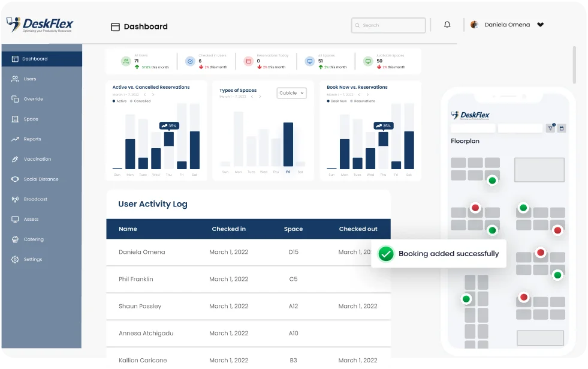Viewport: 588px width, 369px height.
Task: Click the DeskFlex logo at top left
Action: pos(40,25)
